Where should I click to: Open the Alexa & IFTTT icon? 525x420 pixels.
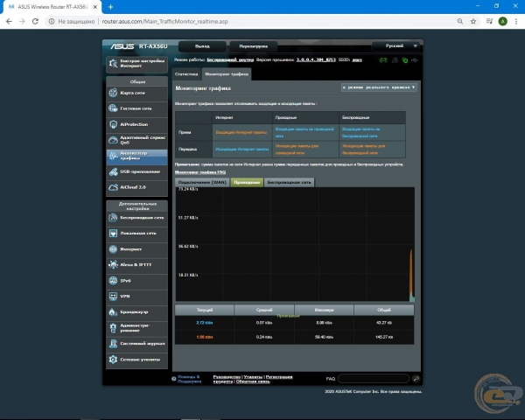coord(113,264)
